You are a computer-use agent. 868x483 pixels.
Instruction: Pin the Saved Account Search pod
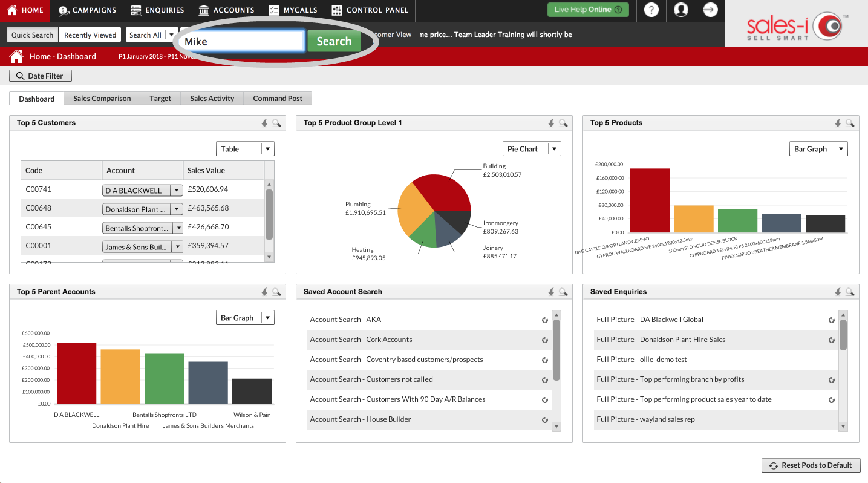pyautogui.click(x=551, y=292)
